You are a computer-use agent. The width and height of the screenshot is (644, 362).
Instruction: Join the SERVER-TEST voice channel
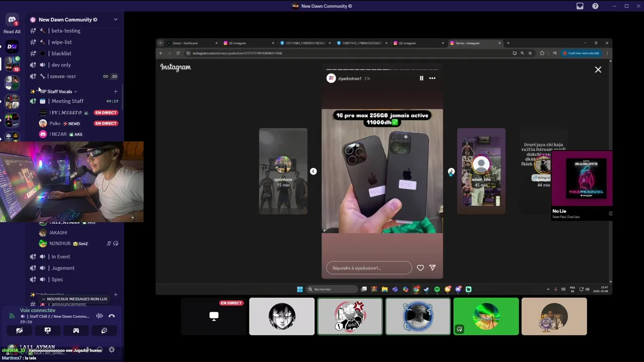pos(74,76)
